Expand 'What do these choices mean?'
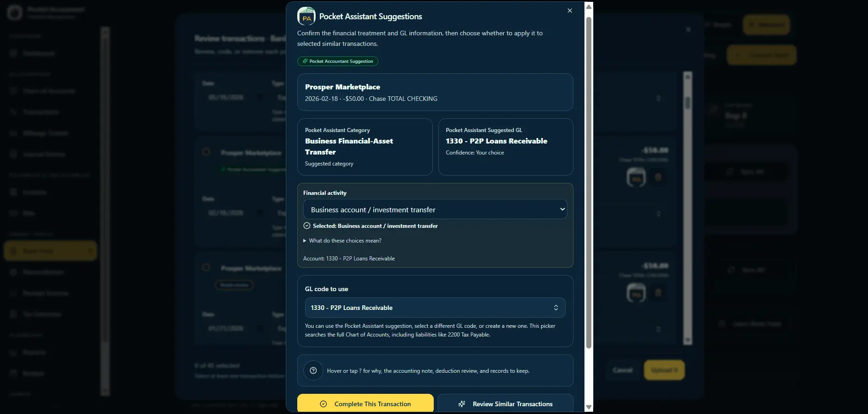The image size is (868, 414). 342,241
